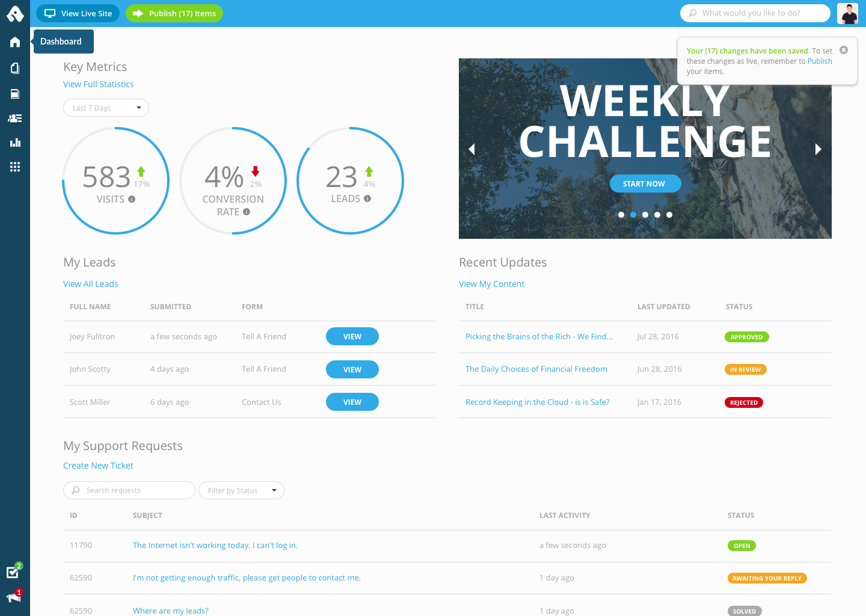This screenshot has height=616, width=866.
Task: Click the Visits metric circle gauge
Action: [116, 180]
